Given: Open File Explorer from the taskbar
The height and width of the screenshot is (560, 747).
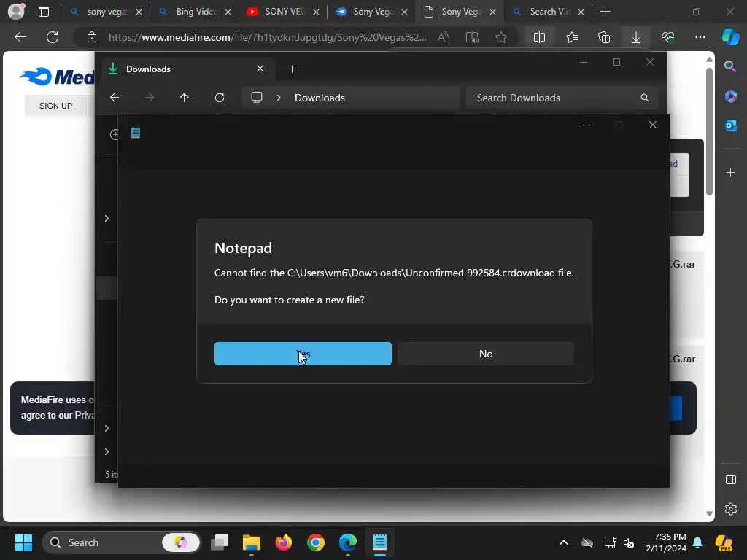Looking at the screenshot, I should click(252, 542).
